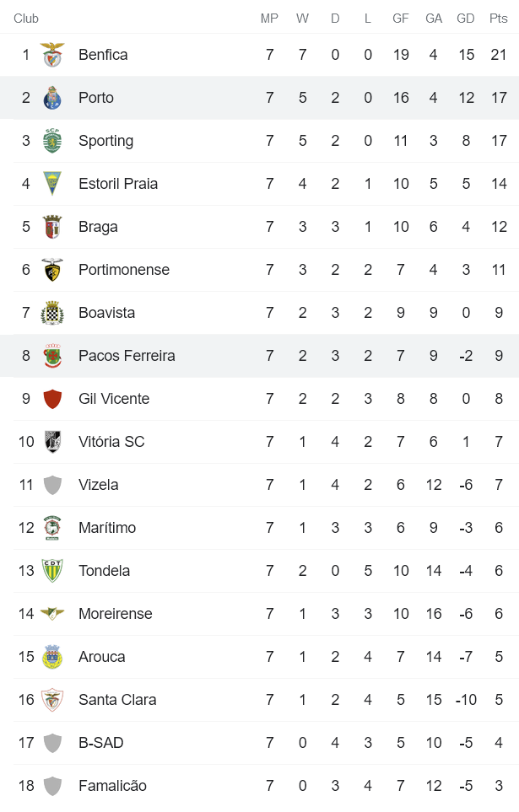Open the Famalicão team entry
The image size is (519, 812).
tap(112, 786)
